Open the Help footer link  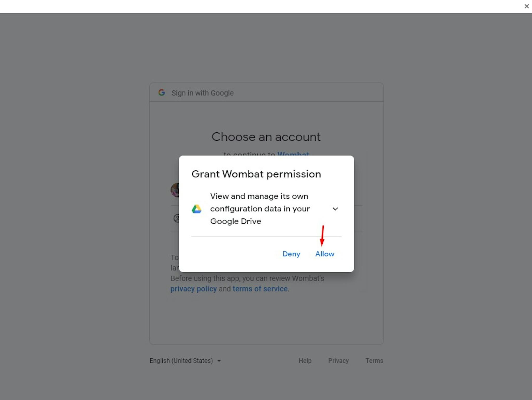click(305, 361)
